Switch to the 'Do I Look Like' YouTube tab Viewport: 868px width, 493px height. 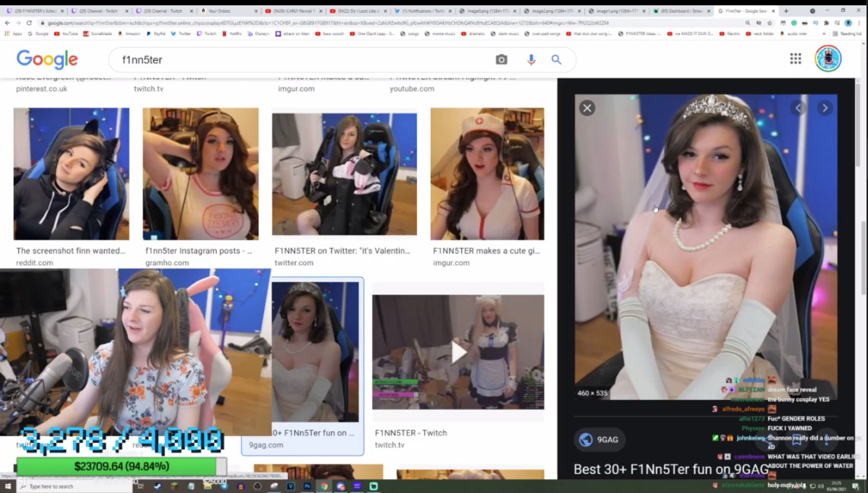click(x=358, y=11)
